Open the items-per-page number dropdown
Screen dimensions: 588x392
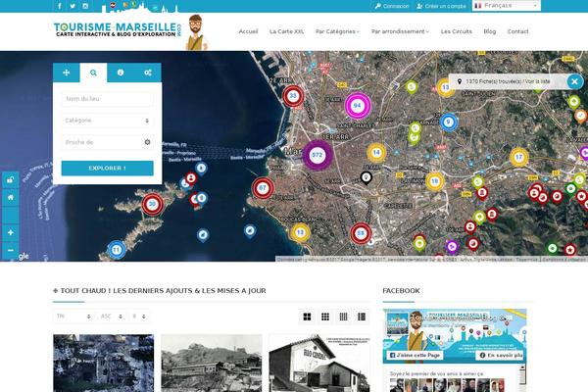pos(139,317)
